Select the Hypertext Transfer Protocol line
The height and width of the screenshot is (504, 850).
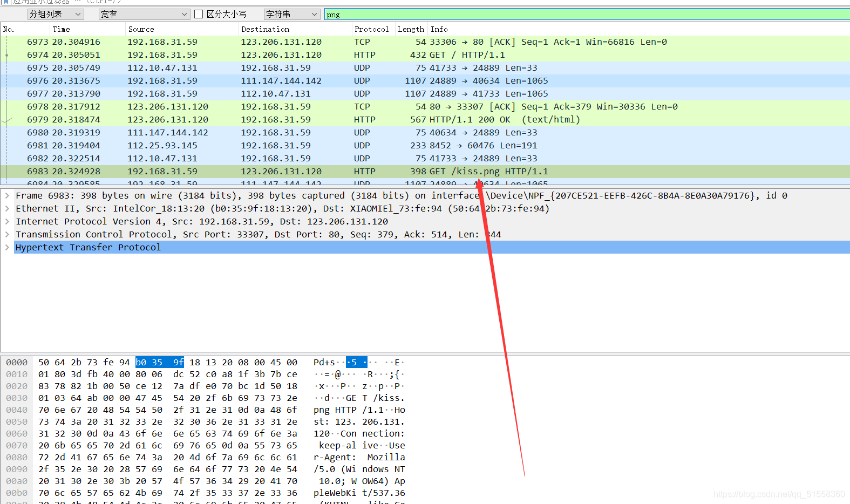(432, 247)
